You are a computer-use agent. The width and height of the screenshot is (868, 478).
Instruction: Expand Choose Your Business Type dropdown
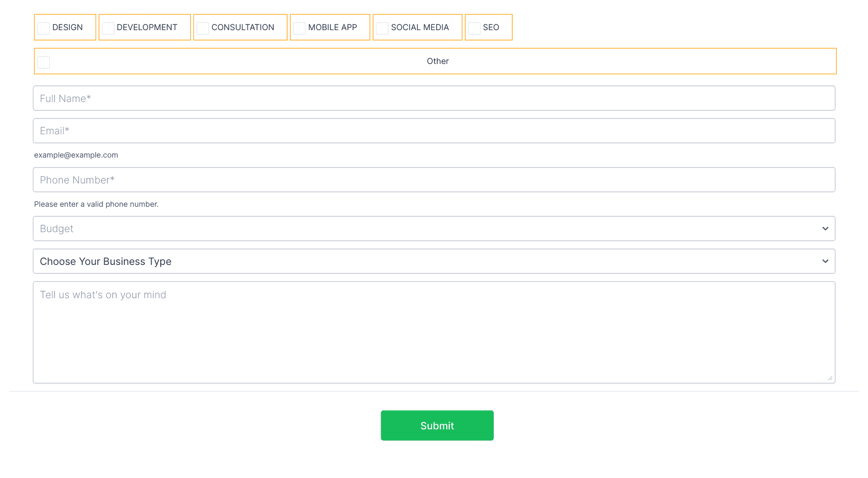tap(423, 262)
